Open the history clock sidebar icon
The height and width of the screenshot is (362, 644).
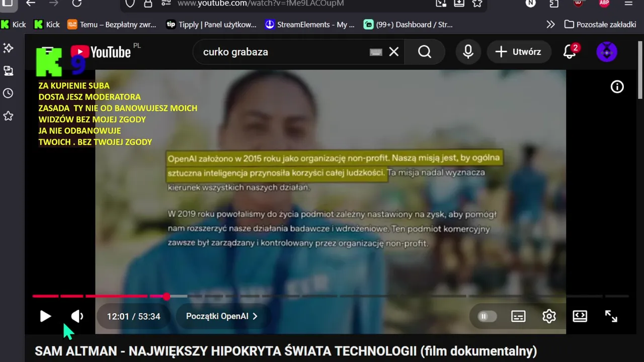(x=8, y=94)
